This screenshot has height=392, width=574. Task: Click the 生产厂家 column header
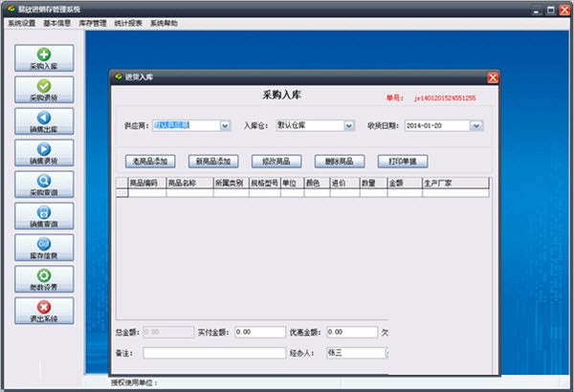(455, 183)
